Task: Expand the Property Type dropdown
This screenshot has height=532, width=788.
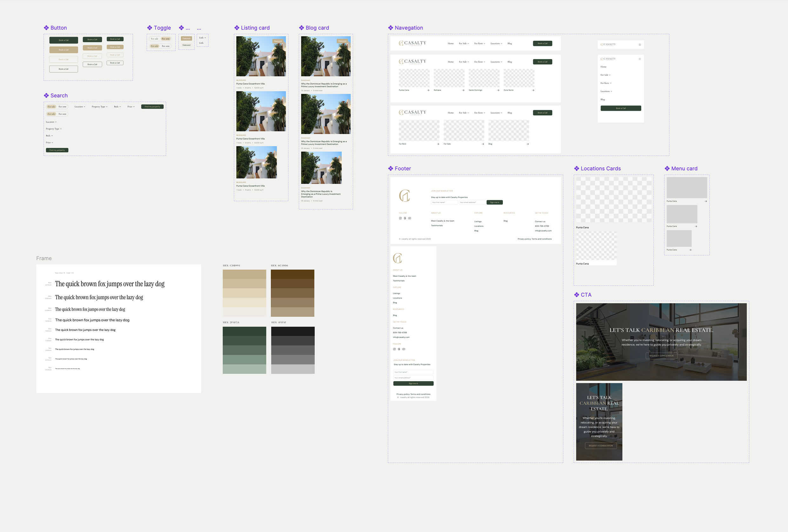Action: click(x=99, y=106)
